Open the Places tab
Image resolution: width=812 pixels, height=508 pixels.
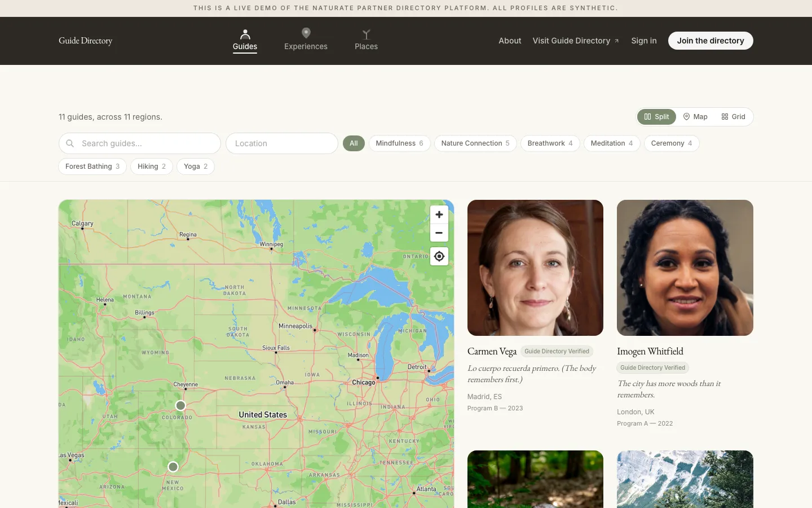(366, 41)
